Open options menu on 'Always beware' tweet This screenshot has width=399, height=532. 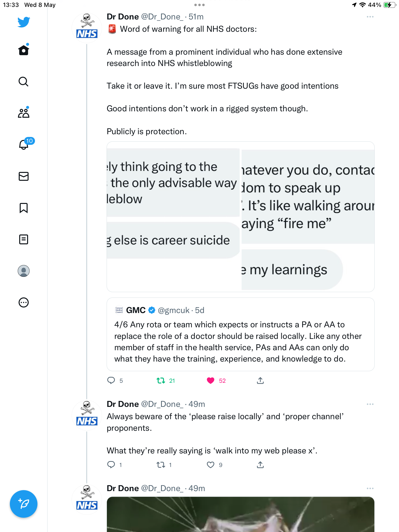(x=370, y=404)
